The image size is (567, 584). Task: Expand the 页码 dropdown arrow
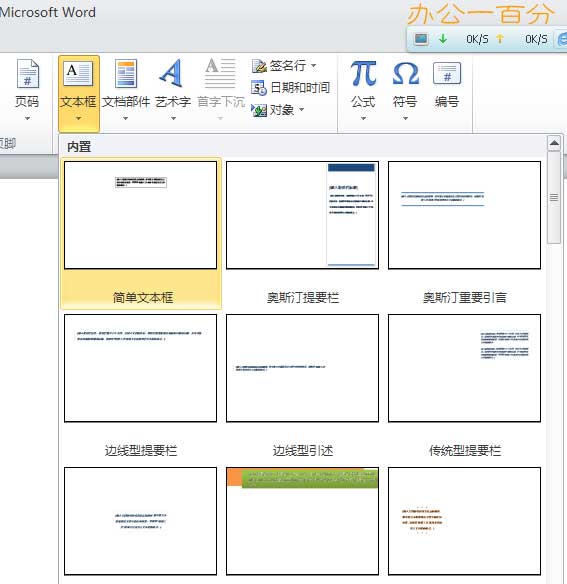click(x=27, y=118)
